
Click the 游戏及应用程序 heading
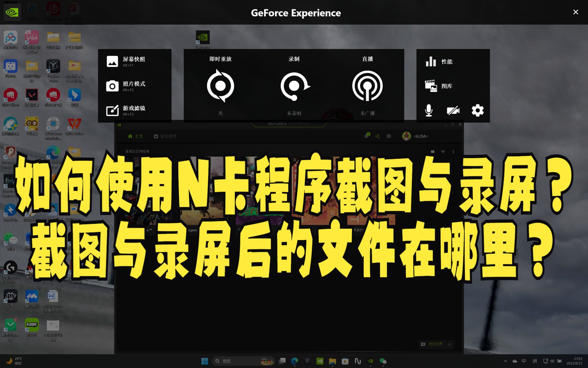click(x=137, y=151)
